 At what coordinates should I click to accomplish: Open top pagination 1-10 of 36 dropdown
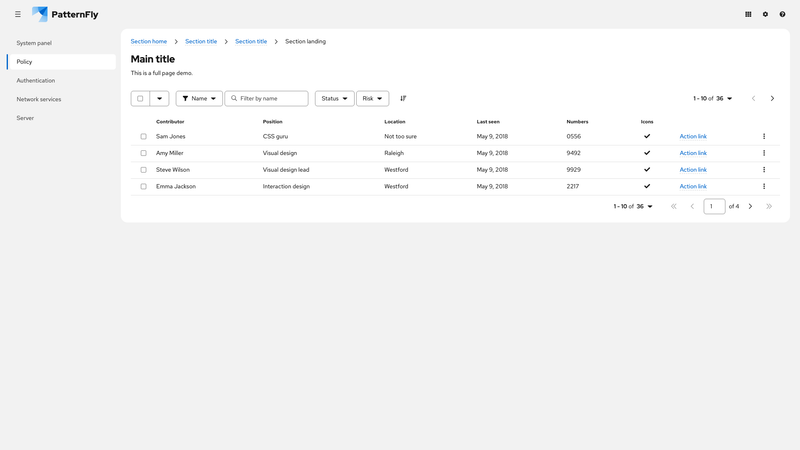pyautogui.click(x=712, y=98)
